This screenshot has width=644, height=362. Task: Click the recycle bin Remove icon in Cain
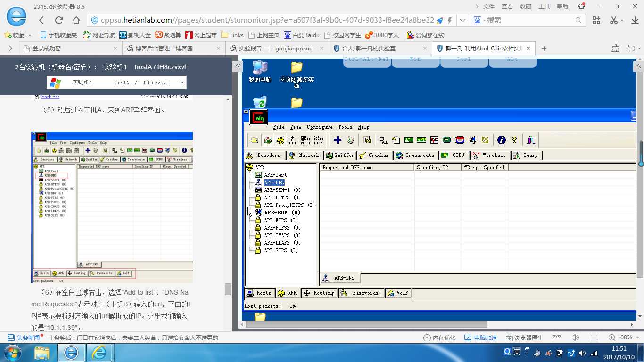pos(350,140)
